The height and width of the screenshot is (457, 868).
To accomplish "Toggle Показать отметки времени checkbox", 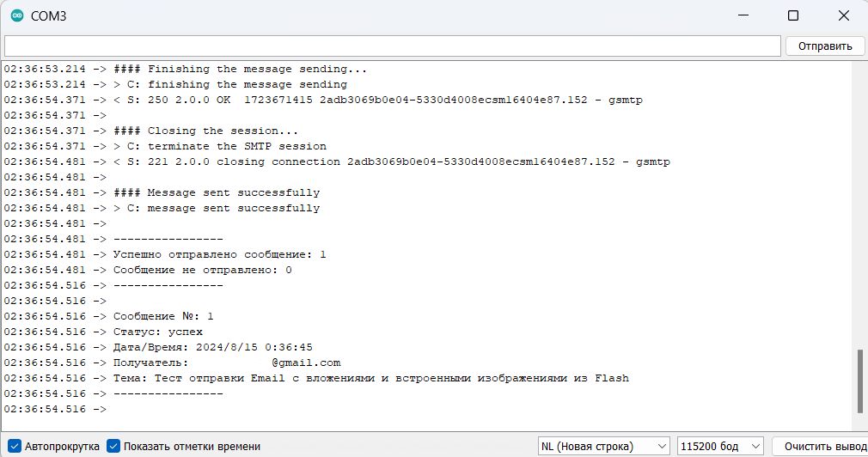I will point(113,446).
